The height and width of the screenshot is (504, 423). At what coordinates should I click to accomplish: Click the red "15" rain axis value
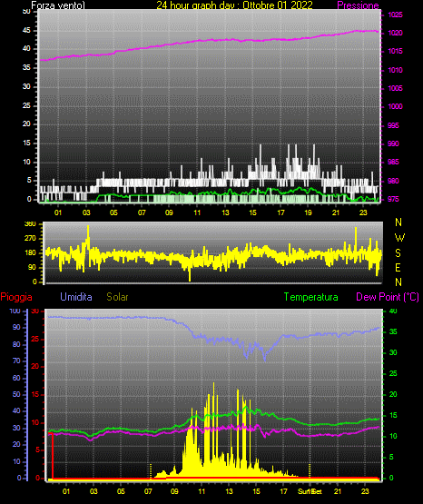pyautogui.click(x=35, y=394)
